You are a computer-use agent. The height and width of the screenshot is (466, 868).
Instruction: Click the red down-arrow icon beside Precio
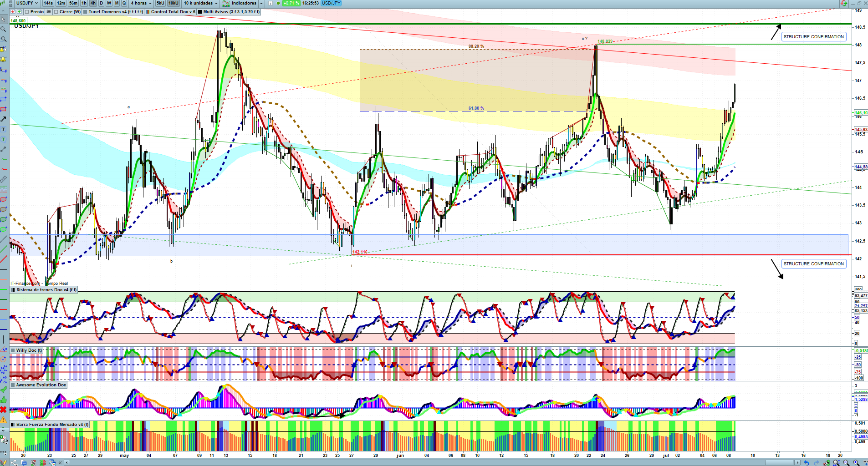click(13, 12)
